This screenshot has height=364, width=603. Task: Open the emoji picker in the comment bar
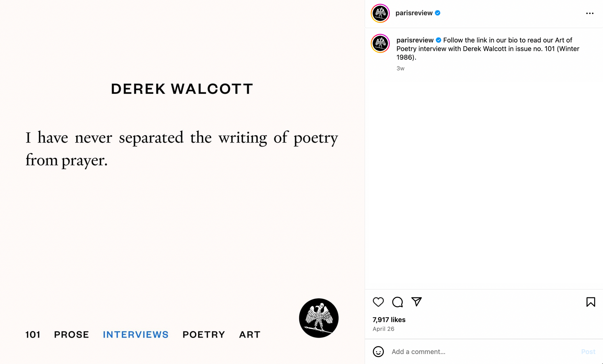379,352
